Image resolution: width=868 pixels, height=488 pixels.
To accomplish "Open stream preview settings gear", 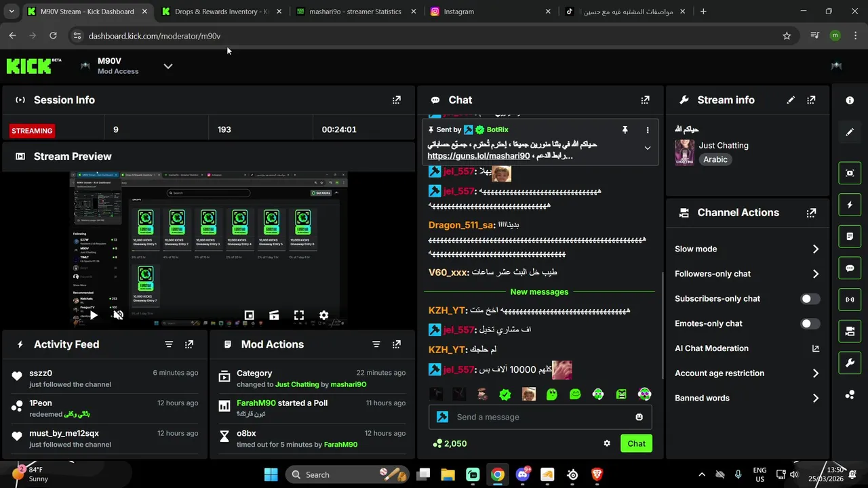I will click(x=323, y=315).
